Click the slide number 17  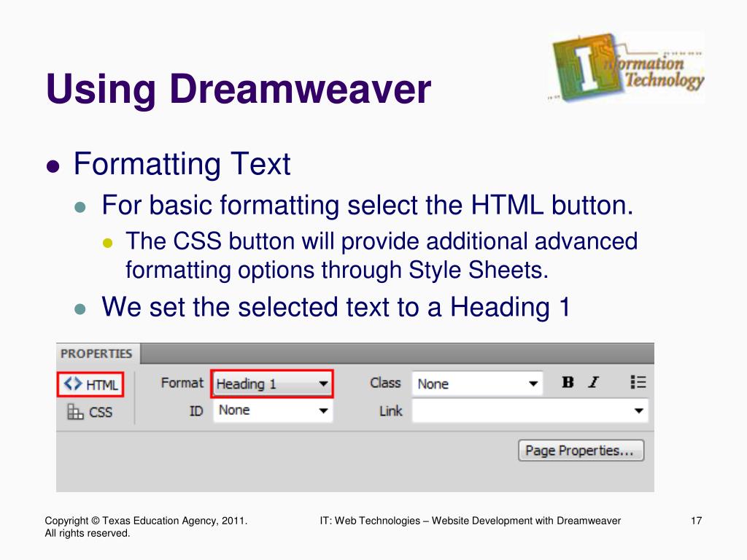click(x=696, y=521)
